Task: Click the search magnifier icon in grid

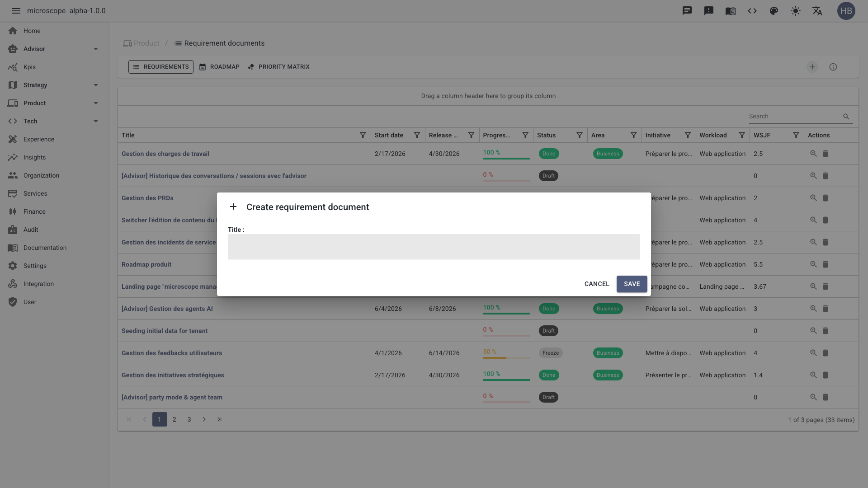Action: [x=846, y=117]
